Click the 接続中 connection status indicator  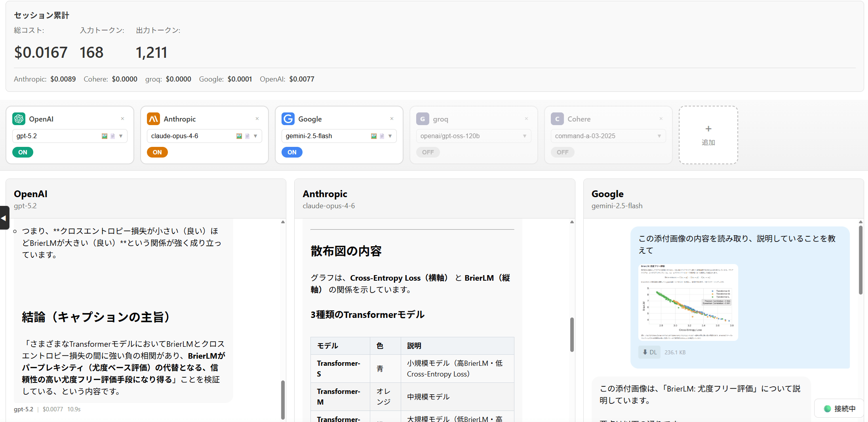(x=839, y=409)
